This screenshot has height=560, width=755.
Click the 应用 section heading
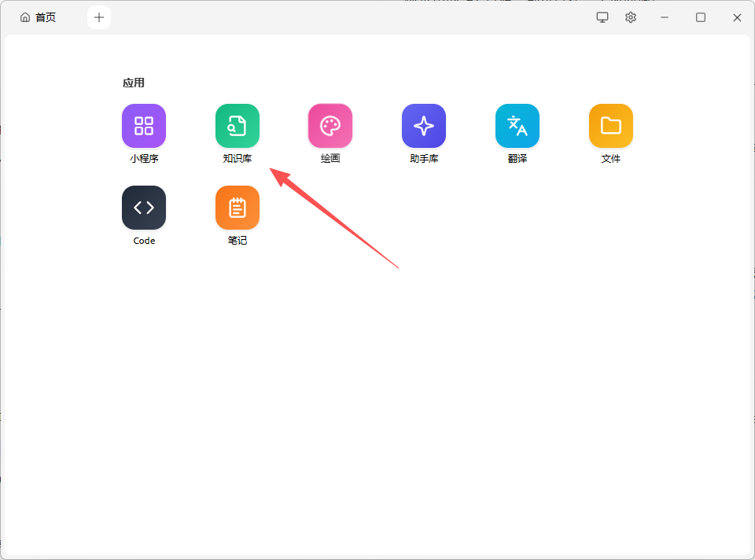(134, 83)
